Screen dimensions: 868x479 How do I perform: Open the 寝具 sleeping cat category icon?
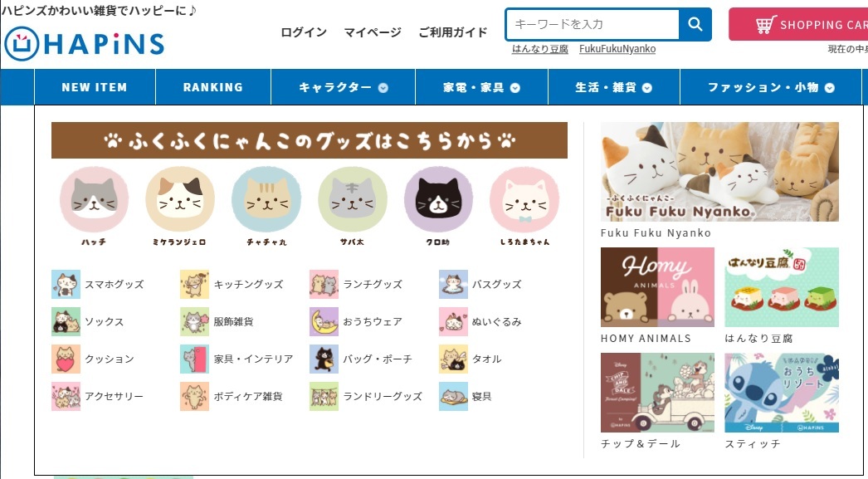pos(453,397)
